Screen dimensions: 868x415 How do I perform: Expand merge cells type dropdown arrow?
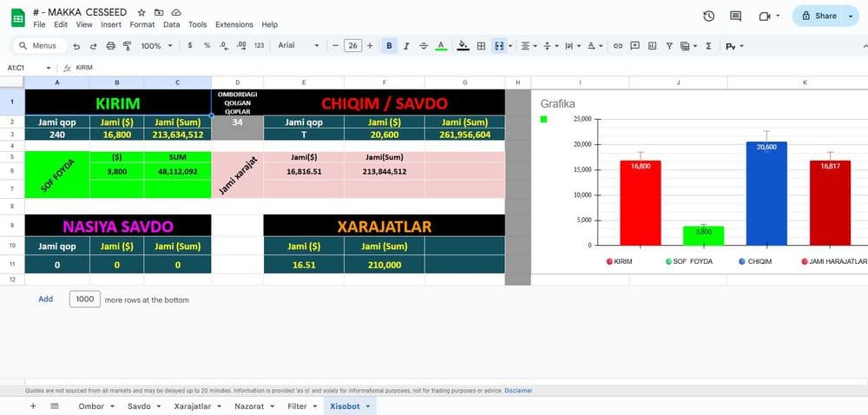pyautogui.click(x=510, y=46)
